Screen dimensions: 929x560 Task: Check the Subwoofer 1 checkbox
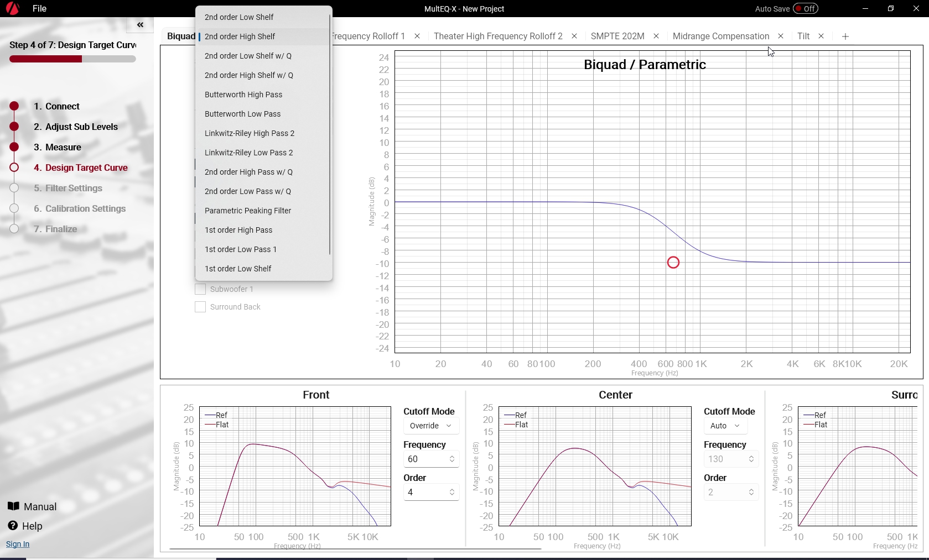200,289
